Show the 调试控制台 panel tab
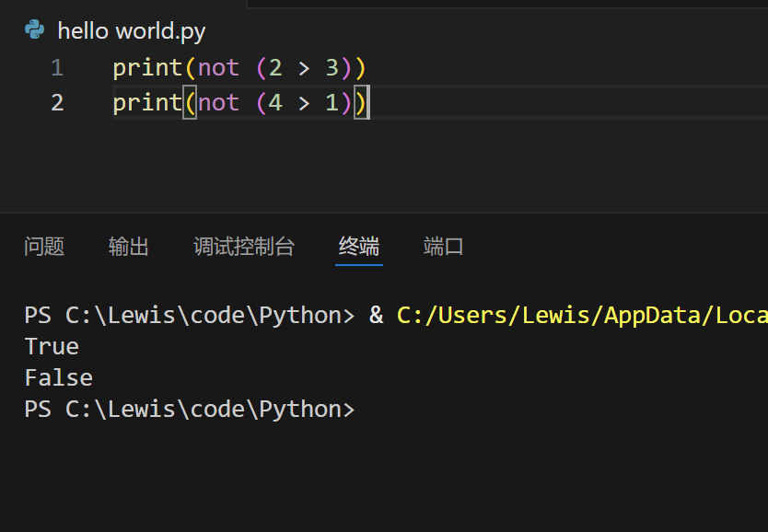 (x=244, y=247)
